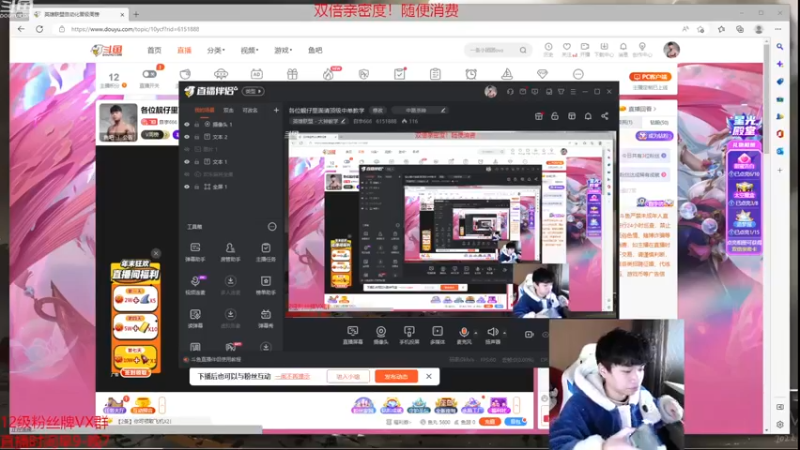Click the browser refresh button
Screen dimensions: 800x450
(39, 29)
